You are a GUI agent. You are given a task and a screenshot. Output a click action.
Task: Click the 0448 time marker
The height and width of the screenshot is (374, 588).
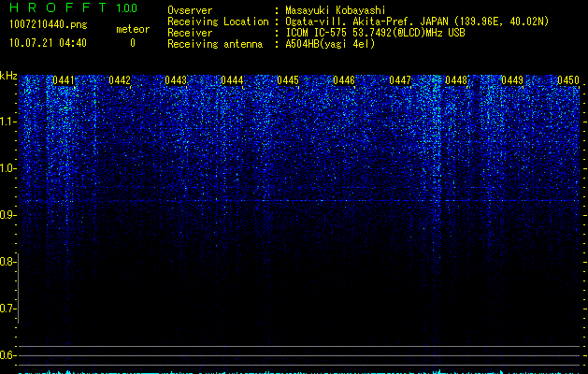(456, 80)
